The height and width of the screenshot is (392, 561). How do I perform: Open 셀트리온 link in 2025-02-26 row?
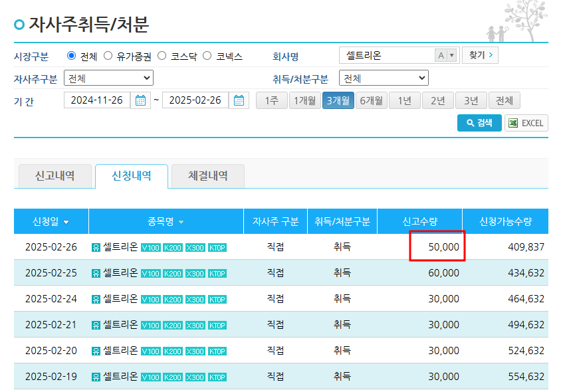(x=120, y=246)
